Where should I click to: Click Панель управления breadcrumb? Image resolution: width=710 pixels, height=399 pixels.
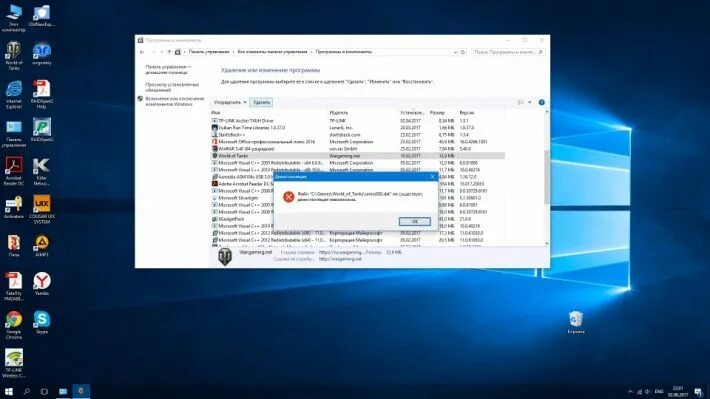pos(209,52)
